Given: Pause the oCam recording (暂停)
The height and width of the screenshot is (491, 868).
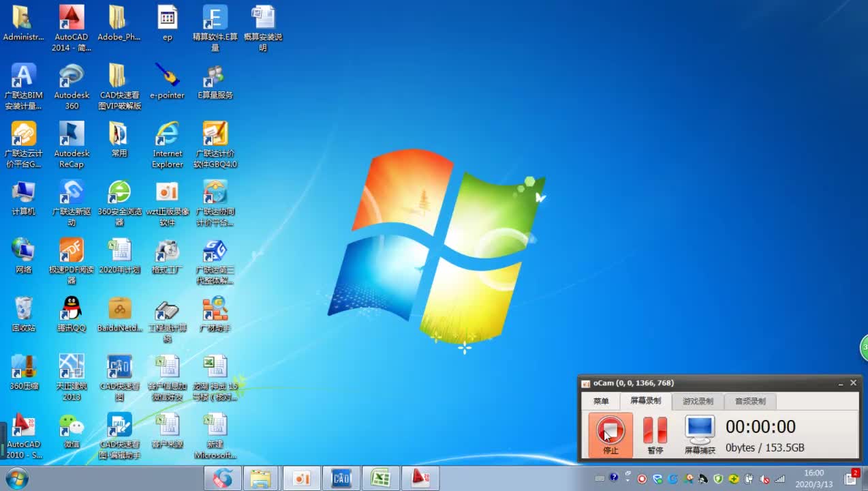Looking at the screenshot, I should pos(655,434).
